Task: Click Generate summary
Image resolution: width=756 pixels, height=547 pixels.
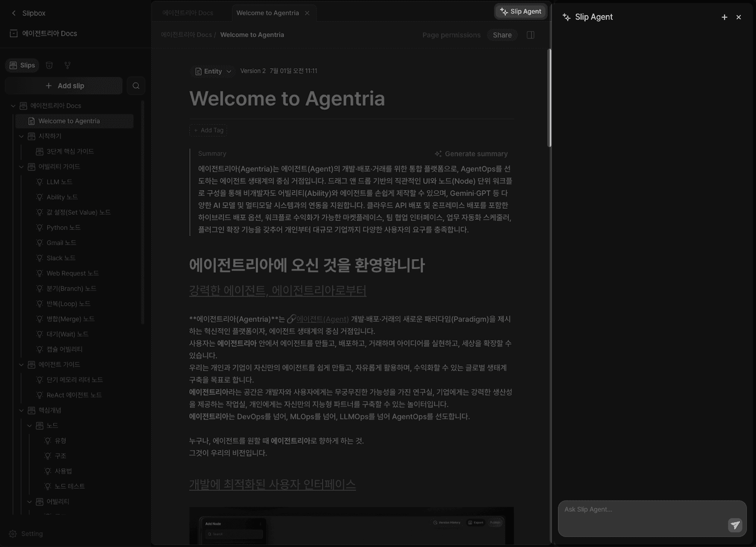Action: click(471, 154)
